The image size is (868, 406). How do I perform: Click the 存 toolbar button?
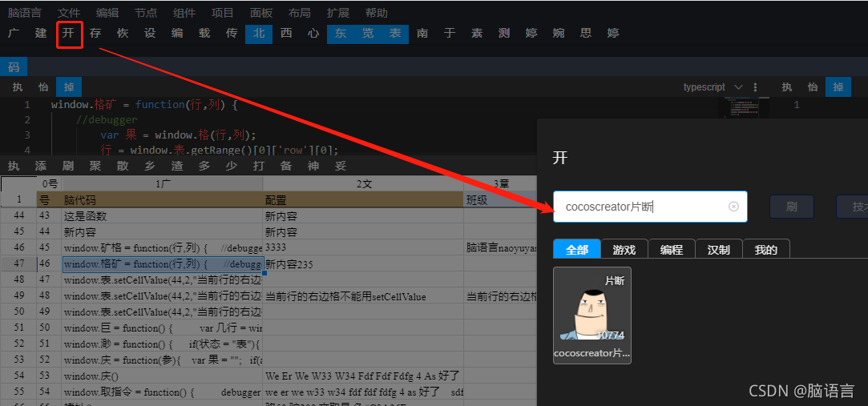pyautogui.click(x=95, y=33)
